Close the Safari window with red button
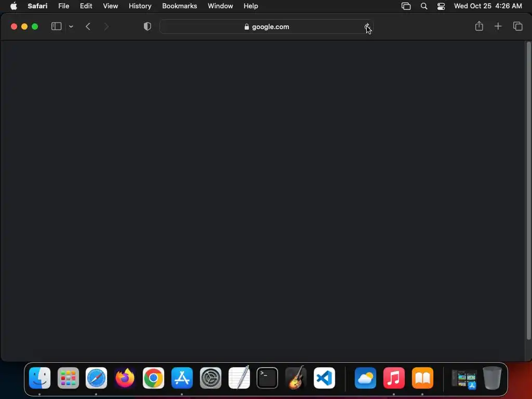This screenshot has width=532, height=399. (x=14, y=26)
